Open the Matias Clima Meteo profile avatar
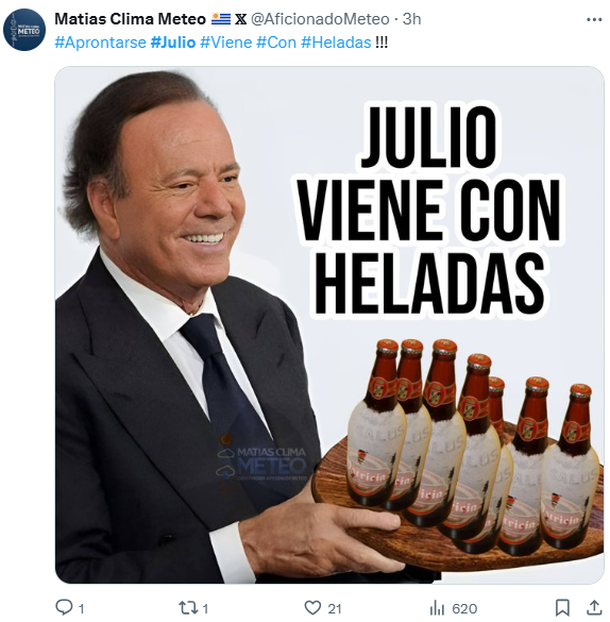This screenshot has width=610, height=622. click(x=24, y=30)
